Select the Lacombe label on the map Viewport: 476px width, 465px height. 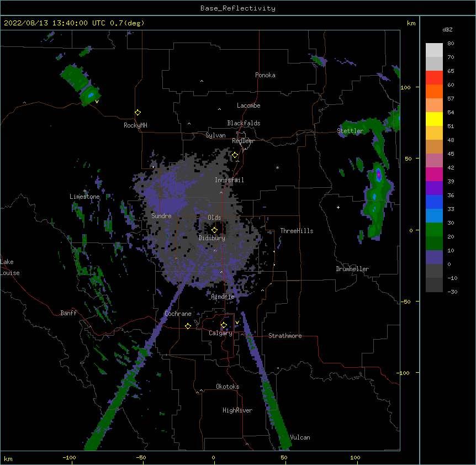click(x=248, y=105)
